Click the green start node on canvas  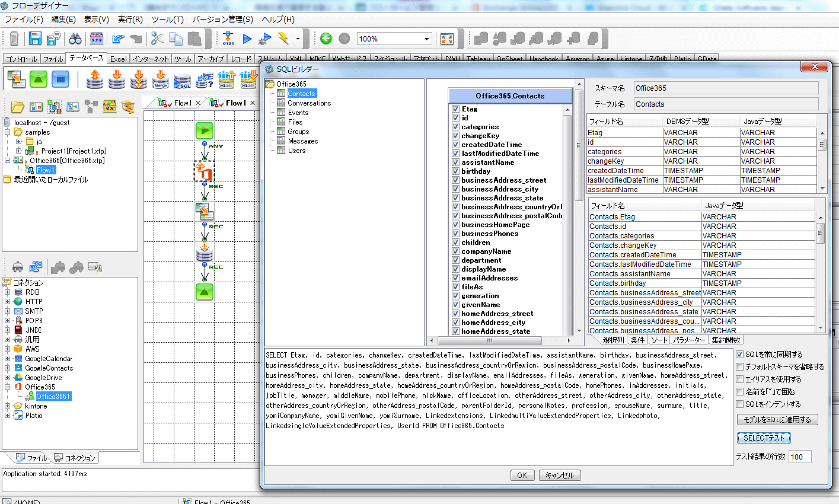(x=205, y=130)
